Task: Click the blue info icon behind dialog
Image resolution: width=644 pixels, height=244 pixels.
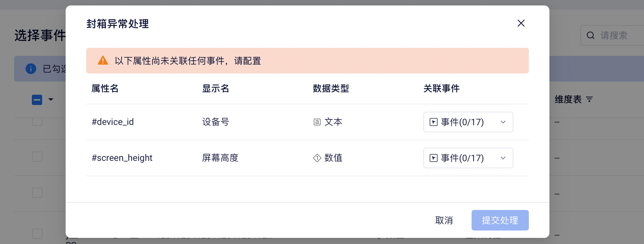Action: 31,69
